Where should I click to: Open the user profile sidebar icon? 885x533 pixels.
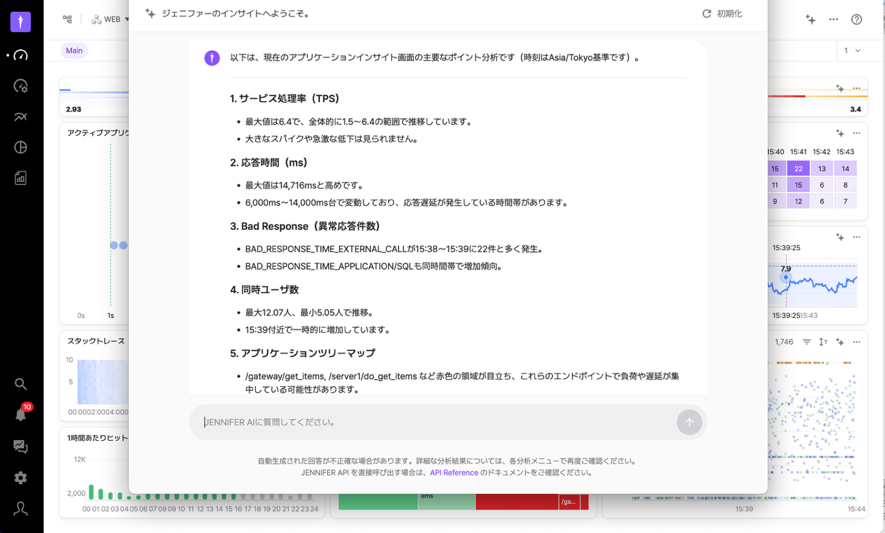tap(20, 509)
